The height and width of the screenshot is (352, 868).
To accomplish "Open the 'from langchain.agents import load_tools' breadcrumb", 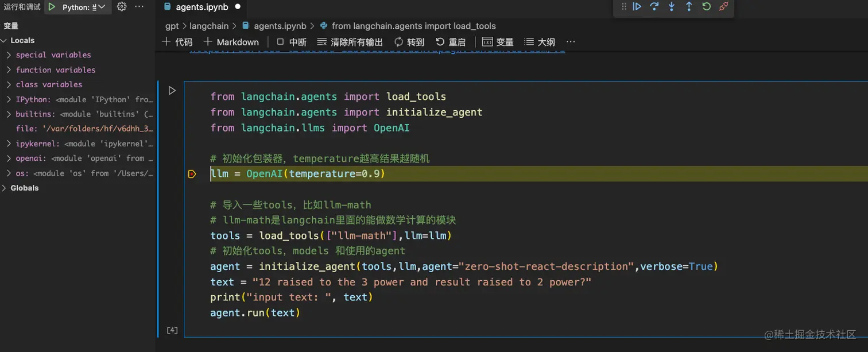I will click(x=408, y=26).
